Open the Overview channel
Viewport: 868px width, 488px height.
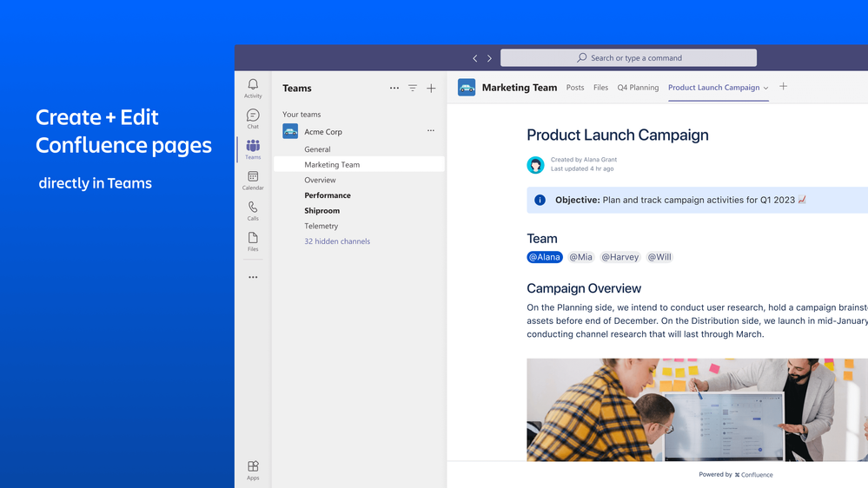(320, 180)
